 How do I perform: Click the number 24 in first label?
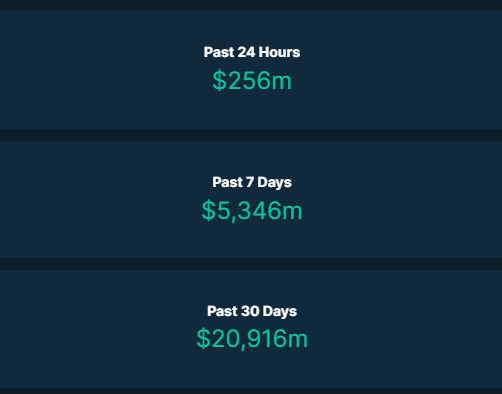(x=246, y=52)
